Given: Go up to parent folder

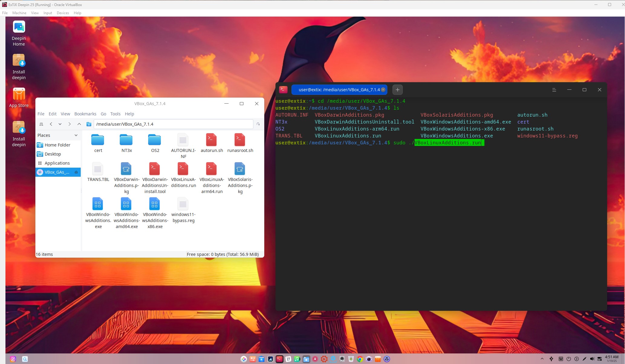Looking at the screenshot, I should [79, 124].
